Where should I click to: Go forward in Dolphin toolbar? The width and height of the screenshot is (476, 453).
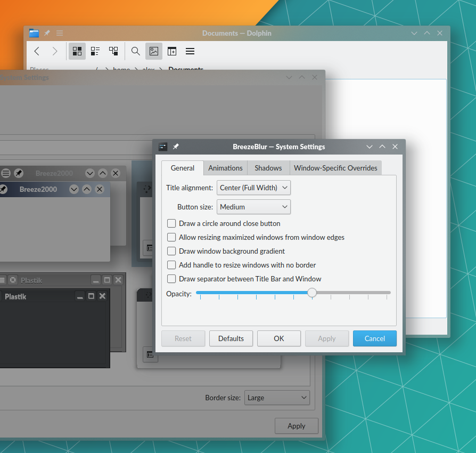click(x=55, y=51)
